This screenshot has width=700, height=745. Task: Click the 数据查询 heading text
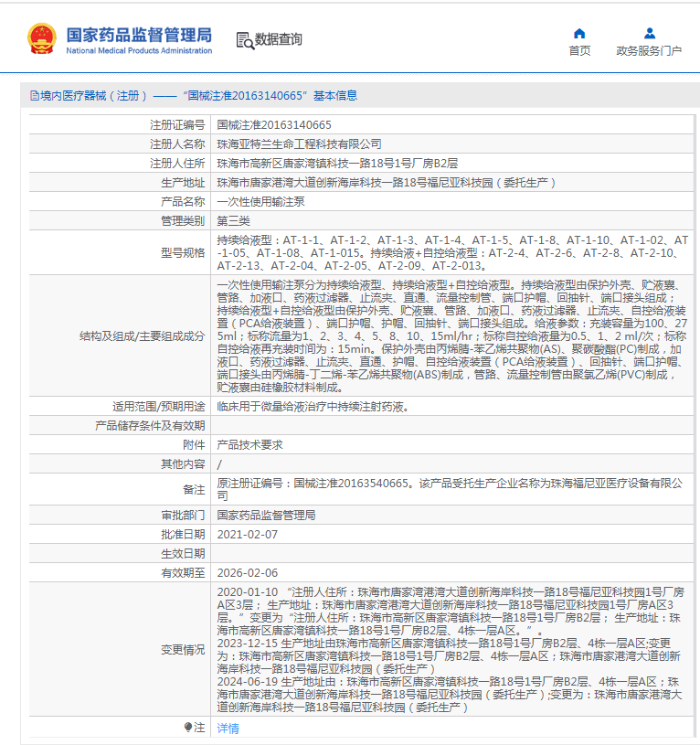tap(279, 39)
